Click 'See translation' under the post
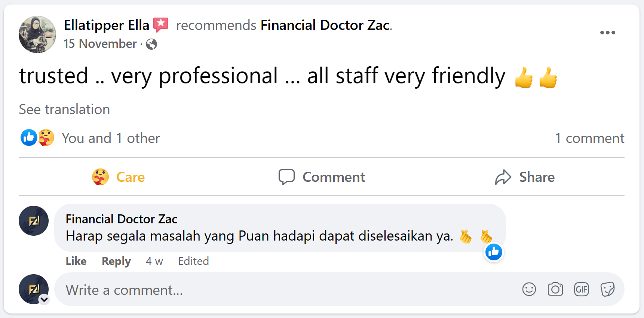644x318 pixels. (64, 109)
